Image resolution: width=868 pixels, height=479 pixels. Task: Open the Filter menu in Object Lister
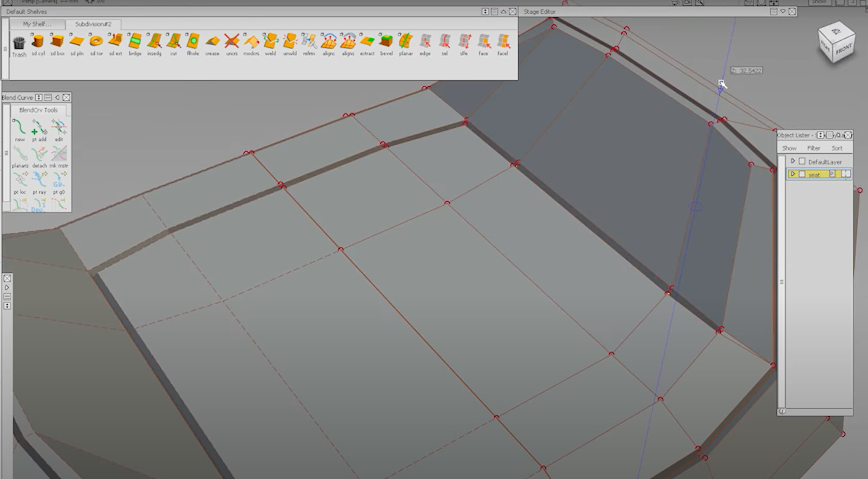pos(814,148)
